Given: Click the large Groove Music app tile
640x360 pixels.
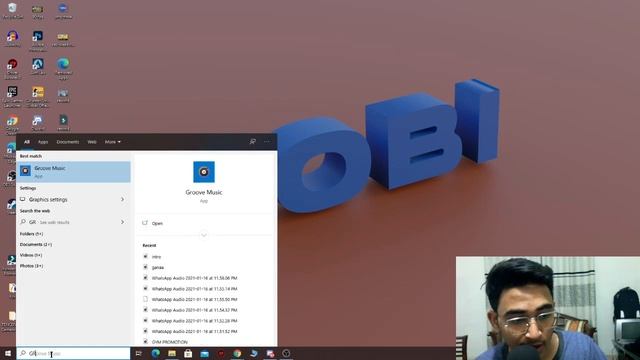Looking at the screenshot, I should (204, 172).
